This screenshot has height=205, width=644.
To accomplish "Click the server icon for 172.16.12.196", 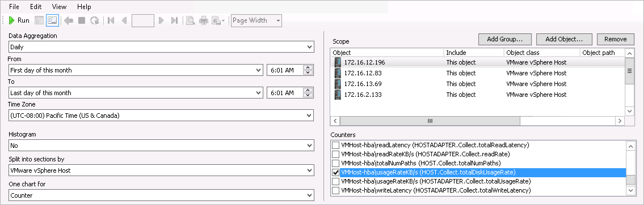I will tap(338, 62).
